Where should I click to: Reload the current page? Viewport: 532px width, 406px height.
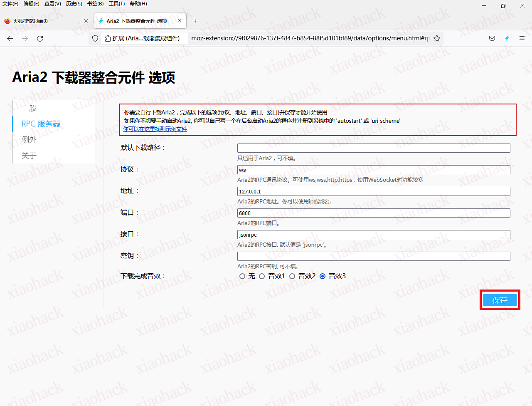click(x=40, y=38)
